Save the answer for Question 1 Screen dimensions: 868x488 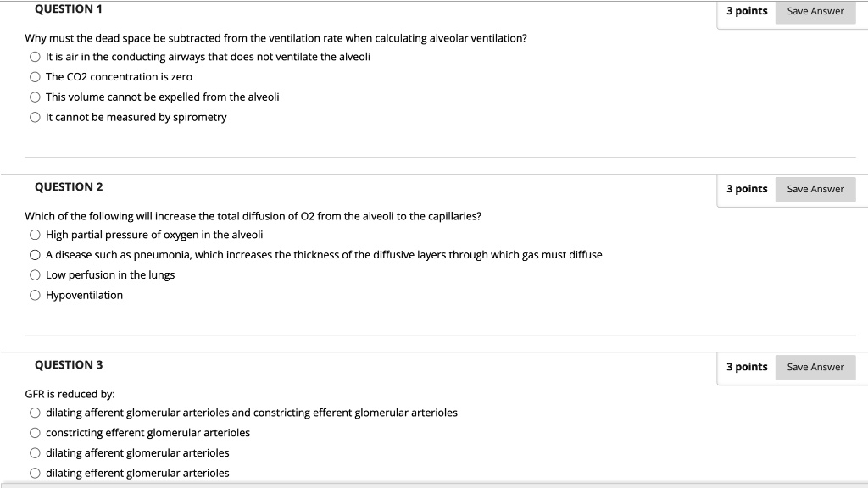pyautogui.click(x=815, y=11)
